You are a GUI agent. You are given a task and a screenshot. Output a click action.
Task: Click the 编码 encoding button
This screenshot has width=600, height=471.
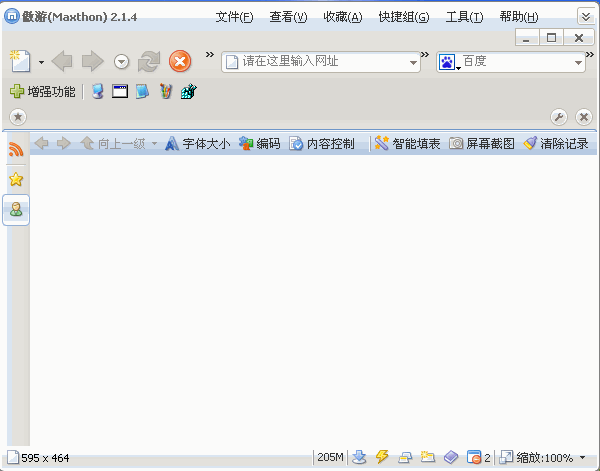[x=260, y=143]
